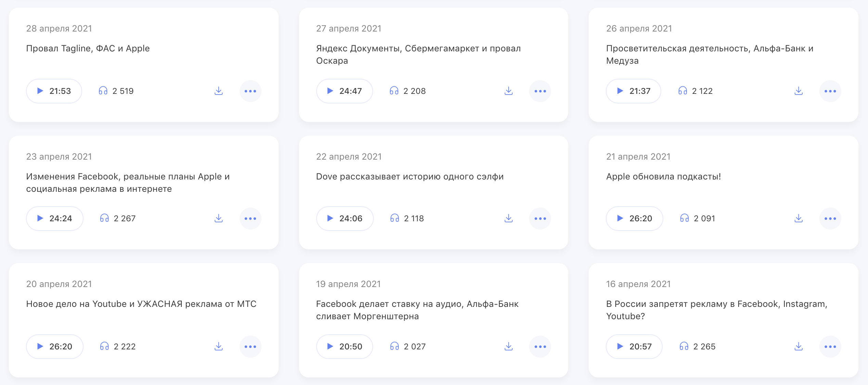Open episode Dove рассказывает историю одного сэлфи

[410, 177]
